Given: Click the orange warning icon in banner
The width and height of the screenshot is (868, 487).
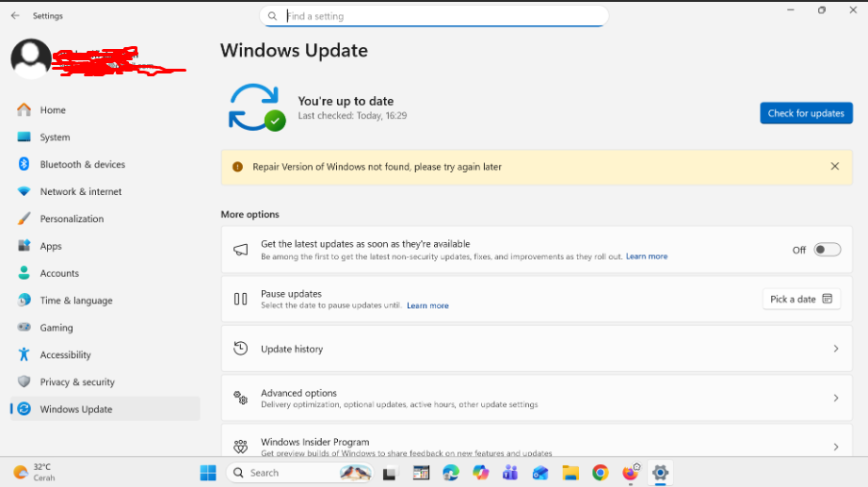Looking at the screenshot, I should tap(237, 167).
